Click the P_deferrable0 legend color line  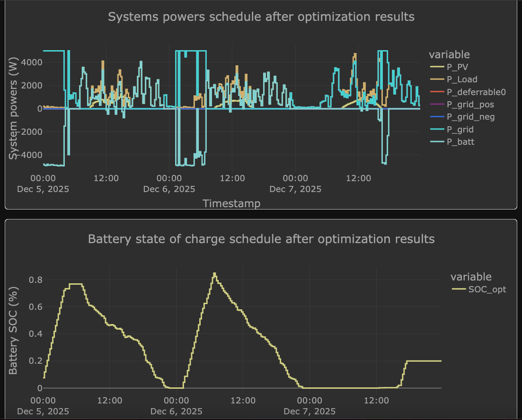(437, 92)
